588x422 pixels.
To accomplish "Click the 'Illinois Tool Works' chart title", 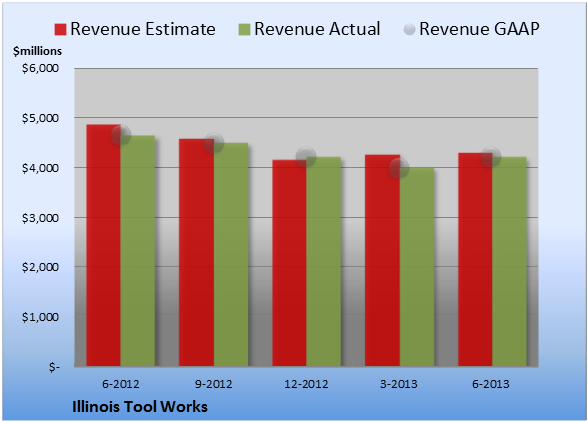I will [140, 407].
